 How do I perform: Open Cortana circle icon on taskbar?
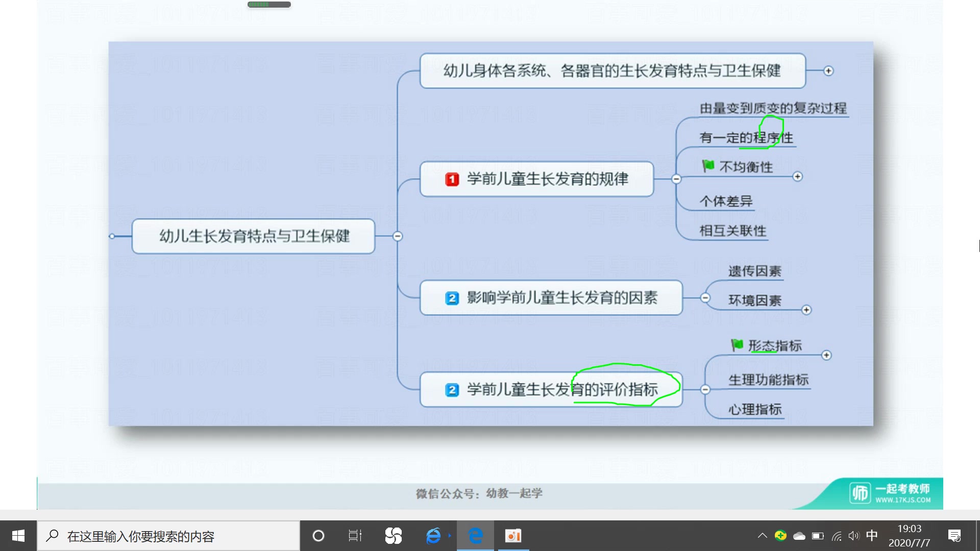(318, 536)
